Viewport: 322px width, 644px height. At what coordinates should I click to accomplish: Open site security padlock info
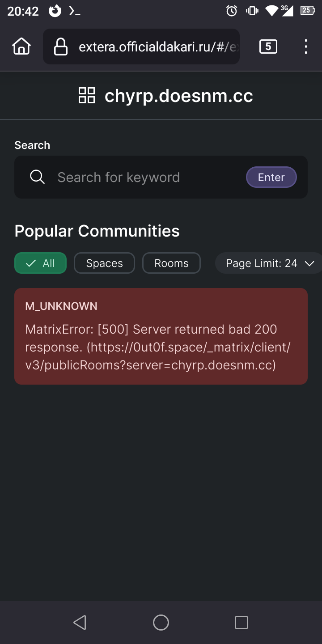(x=60, y=47)
